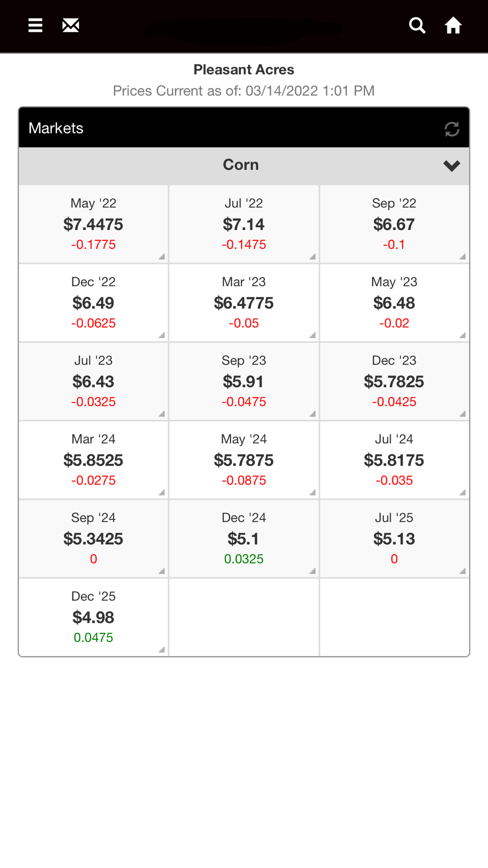This screenshot has width=488, height=868.
Task: Select the Jul '25 $5.13 contract
Action: tap(394, 538)
